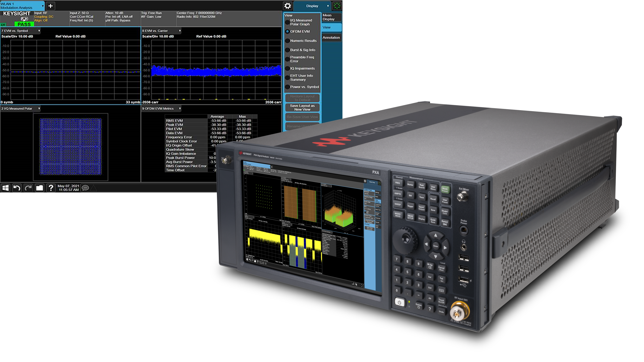Choose Burst & Sig Info view
Image resolution: width=644 pixels, height=362 pixels.
[x=300, y=50]
